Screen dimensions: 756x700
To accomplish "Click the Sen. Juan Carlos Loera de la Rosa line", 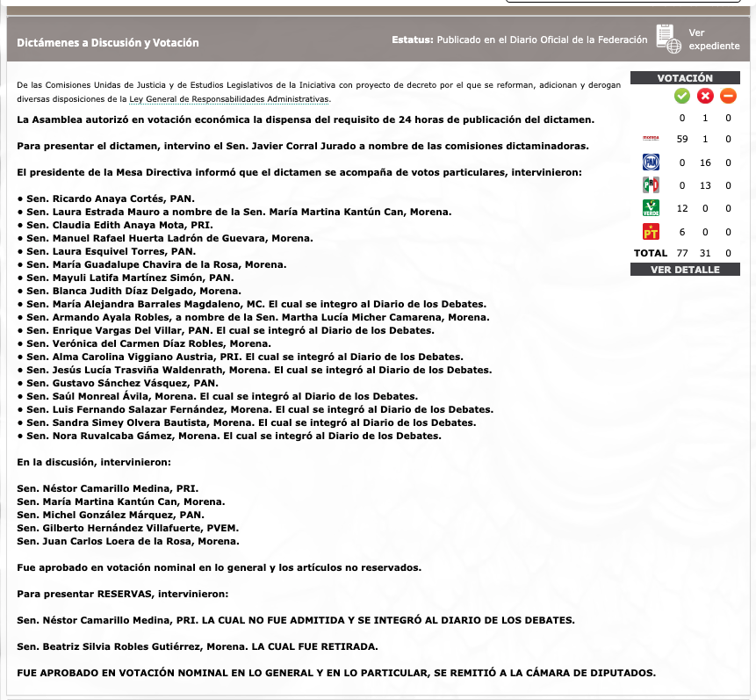I will pyautogui.click(x=128, y=541).
